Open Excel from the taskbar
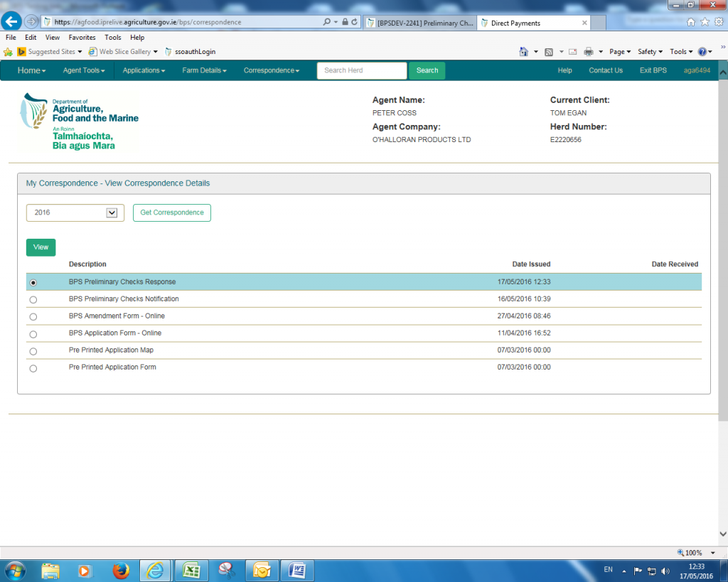728x582 pixels. click(191, 570)
